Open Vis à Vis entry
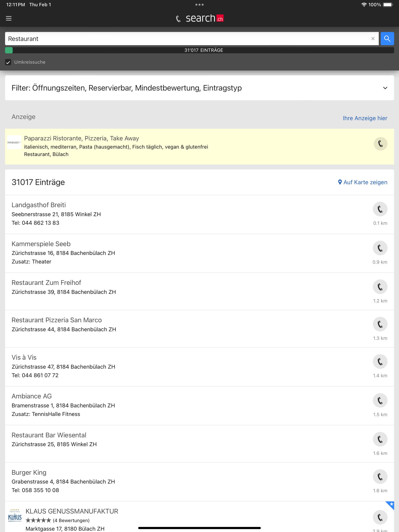Screen dimensions: 399x532 click(199, 367)
